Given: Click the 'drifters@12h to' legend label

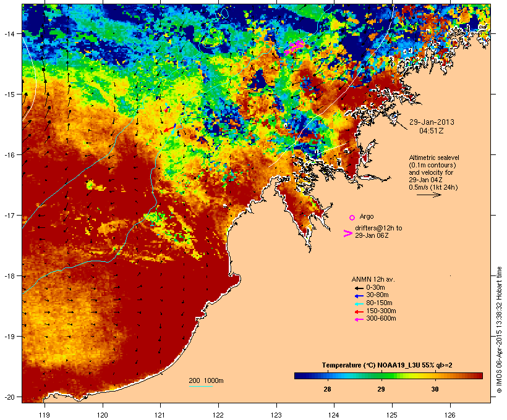Looking at the screenshot, I should (378, 228).
